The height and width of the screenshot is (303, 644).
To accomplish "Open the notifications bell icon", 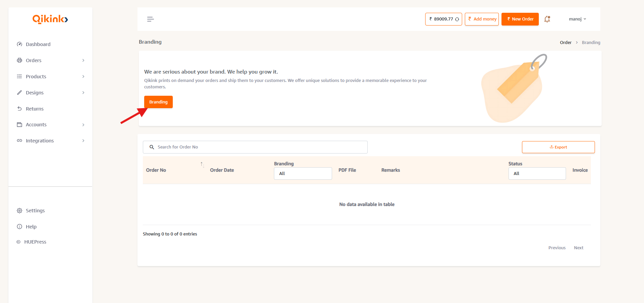I will [x=547, y=19].
